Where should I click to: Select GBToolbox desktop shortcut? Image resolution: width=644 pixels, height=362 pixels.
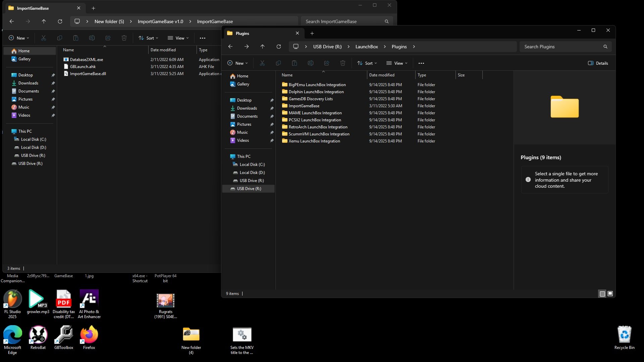pos(64,337)
